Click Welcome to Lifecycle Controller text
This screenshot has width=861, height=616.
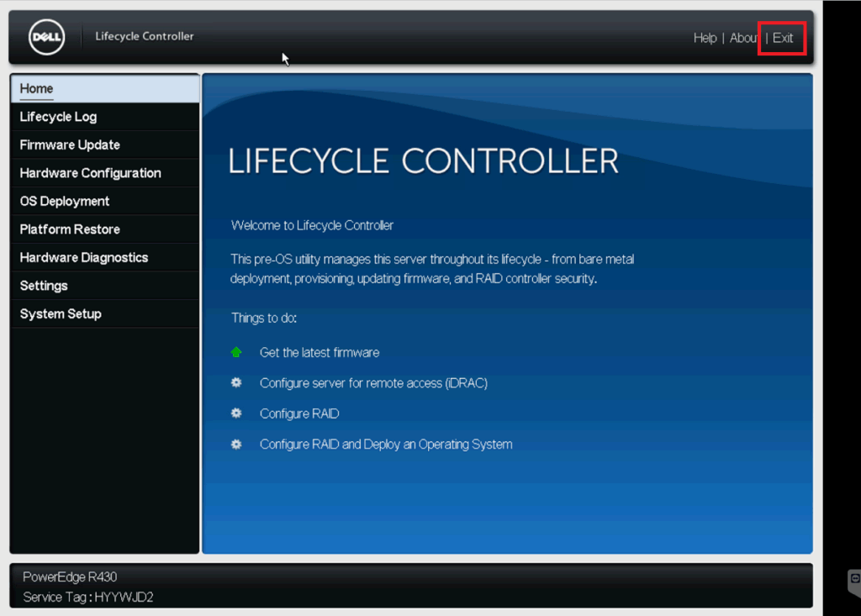pos(312,226)
